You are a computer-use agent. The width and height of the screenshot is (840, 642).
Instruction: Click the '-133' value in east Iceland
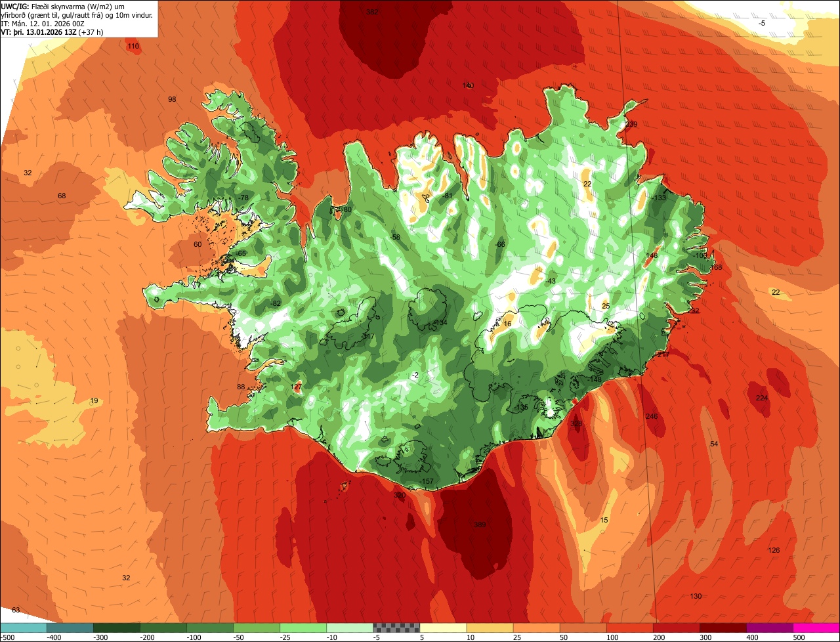(658, 198)
